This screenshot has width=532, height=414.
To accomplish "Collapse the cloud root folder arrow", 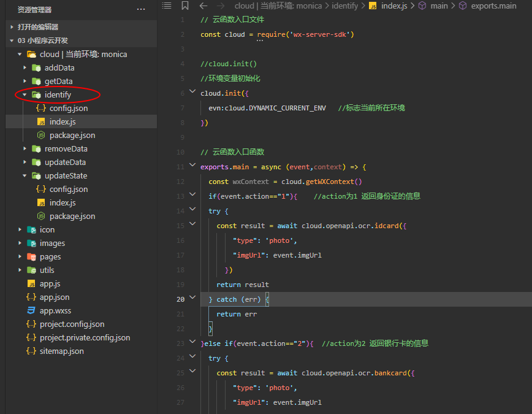I will click(x=20, y=54).
